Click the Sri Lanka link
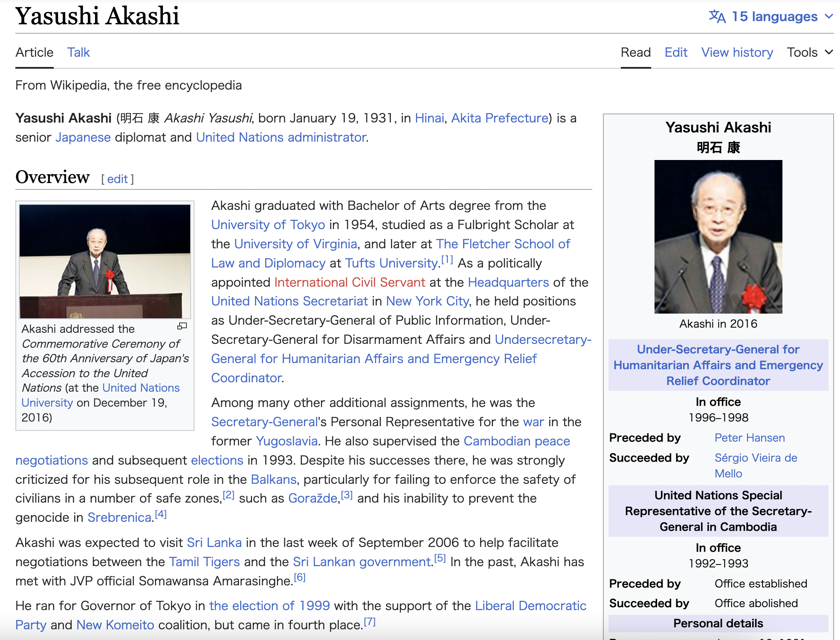Screen dimensions: 840x640 coord(214,543)
